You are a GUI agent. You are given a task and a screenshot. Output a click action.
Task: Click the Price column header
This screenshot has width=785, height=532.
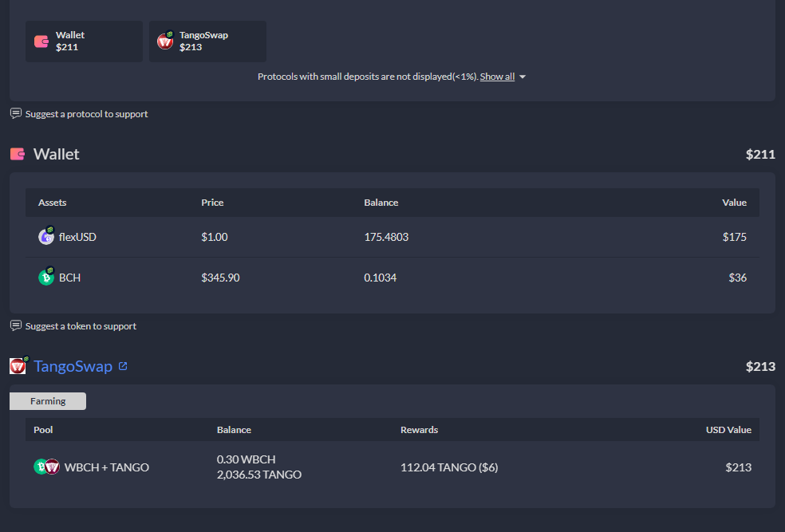click(x=212, y=203)
